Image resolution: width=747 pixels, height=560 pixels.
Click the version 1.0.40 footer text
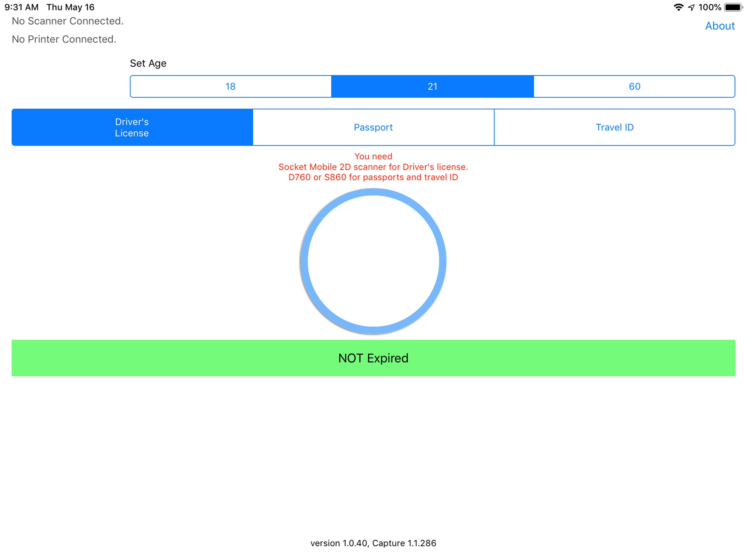point(373,543)
